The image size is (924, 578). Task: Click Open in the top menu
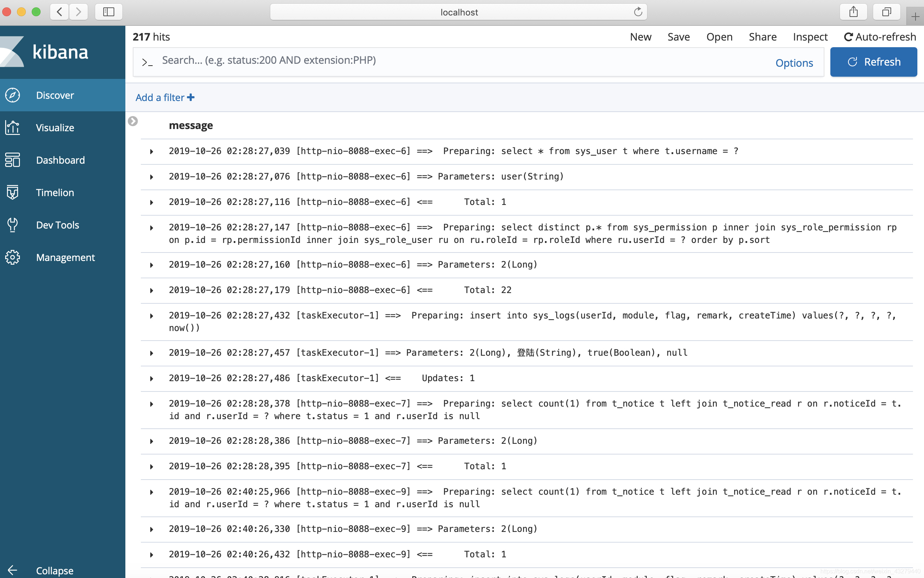pos(719,37)
